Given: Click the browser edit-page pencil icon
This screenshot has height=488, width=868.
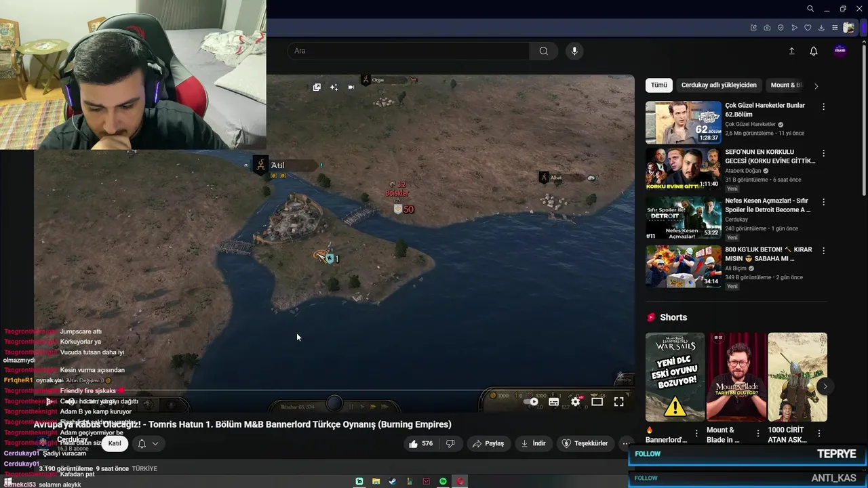Looking at the screenshot, I should click(753, 28).
